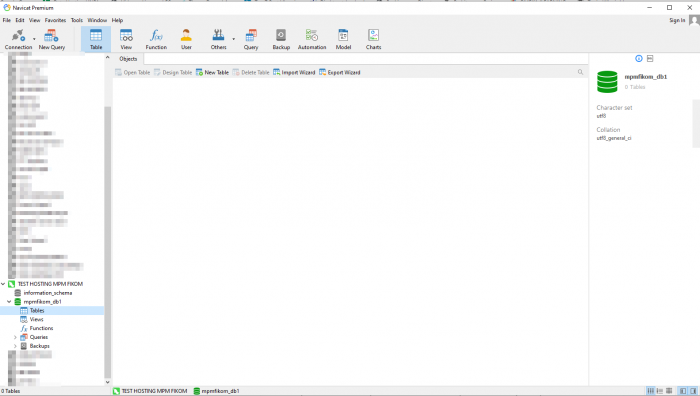
Task: Switch to list view in status bar
Action: tap(650, 391)
